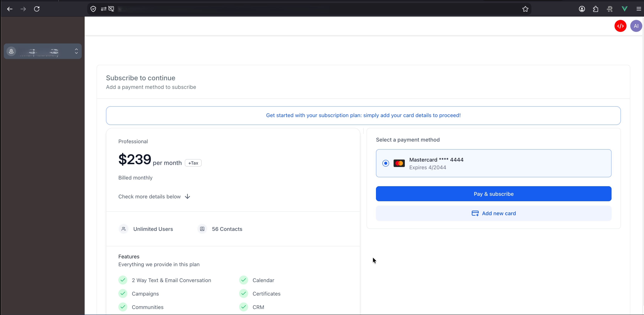Screen dimensions: 644x315
Task: Expand the sidebar account switcher chevrons
Action: pyautogui.click(x=76, y=51)
